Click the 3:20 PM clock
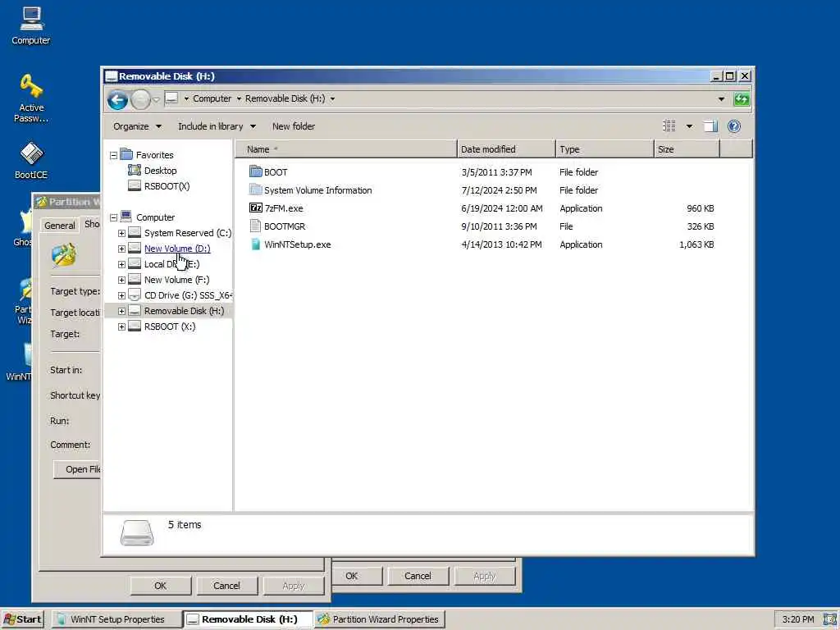Image resolution: width=840 pixels, height=630 pixels. tap(797, 619)
